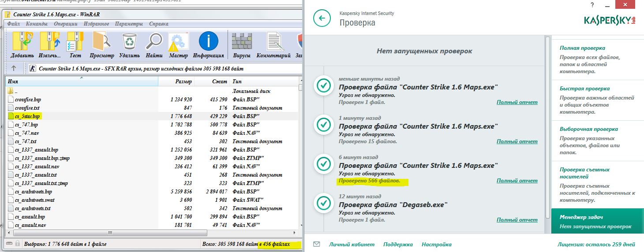
Task: Select the crossfire.txt file row
Action: pyautogui.click(x=152, y=108)
